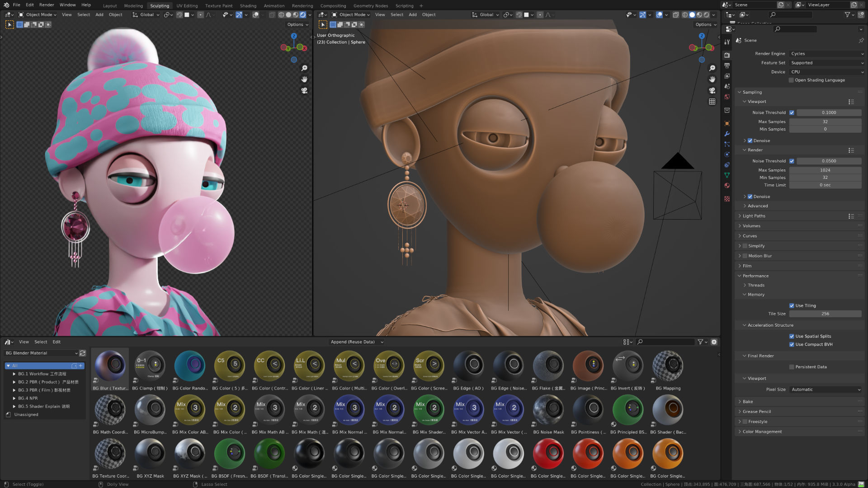Open asset browser settings gear icon
868x488 pixels.
coord(714,342)
